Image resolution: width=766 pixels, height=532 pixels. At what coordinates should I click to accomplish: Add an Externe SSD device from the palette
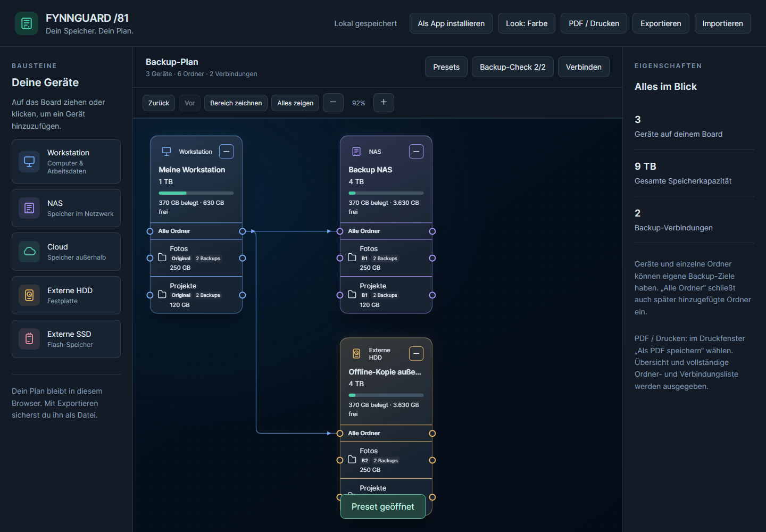[66, 339]
